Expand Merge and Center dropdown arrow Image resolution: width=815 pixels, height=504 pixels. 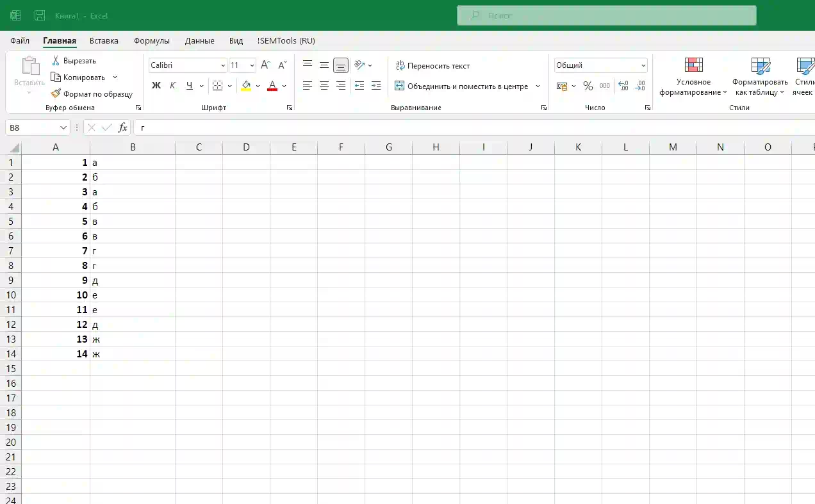538,86
